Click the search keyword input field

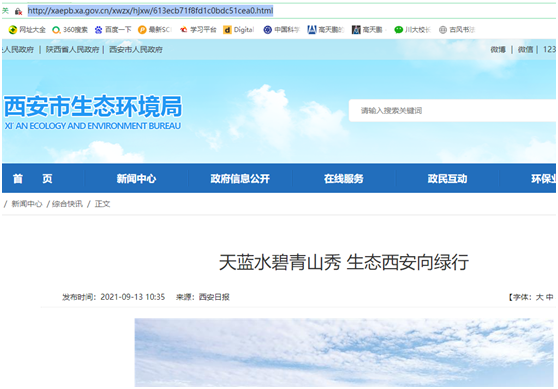click(452, 111)
